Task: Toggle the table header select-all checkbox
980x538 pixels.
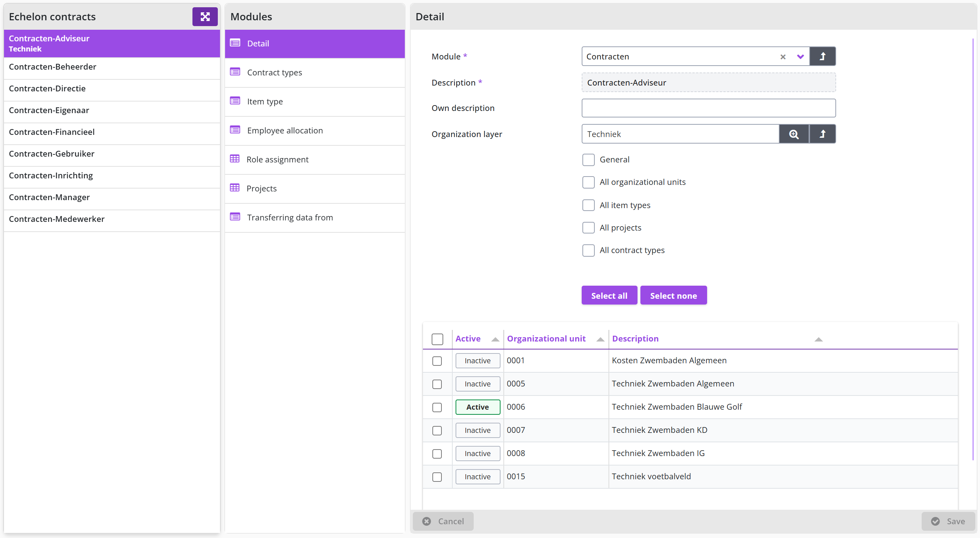Action: (437, 339)
